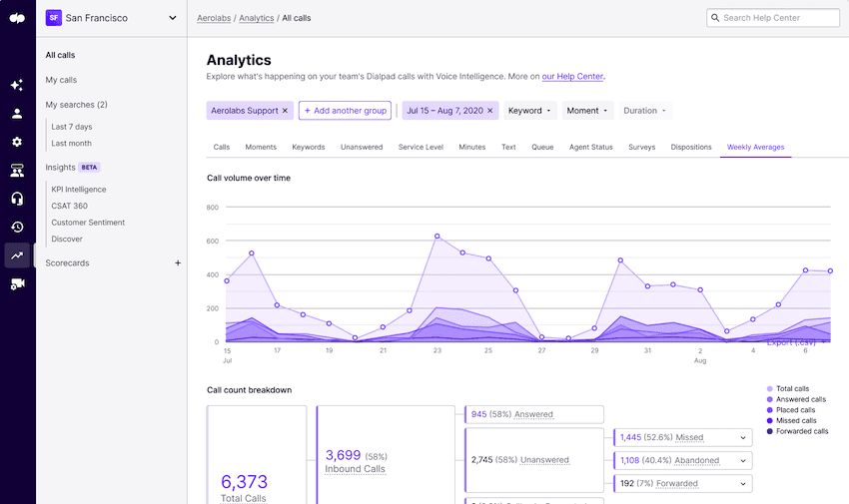Viewport: 849px width, 504px height.
Task: Open the Help Center link
Action: point(572,76)
